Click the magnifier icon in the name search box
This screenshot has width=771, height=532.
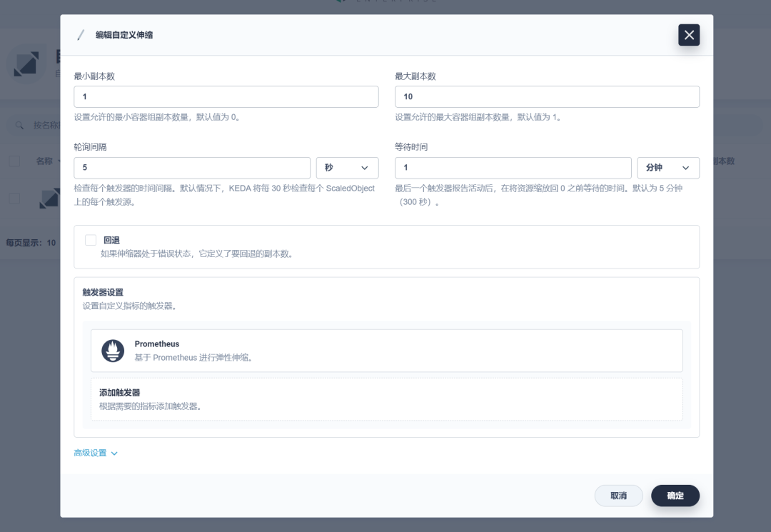18,125
